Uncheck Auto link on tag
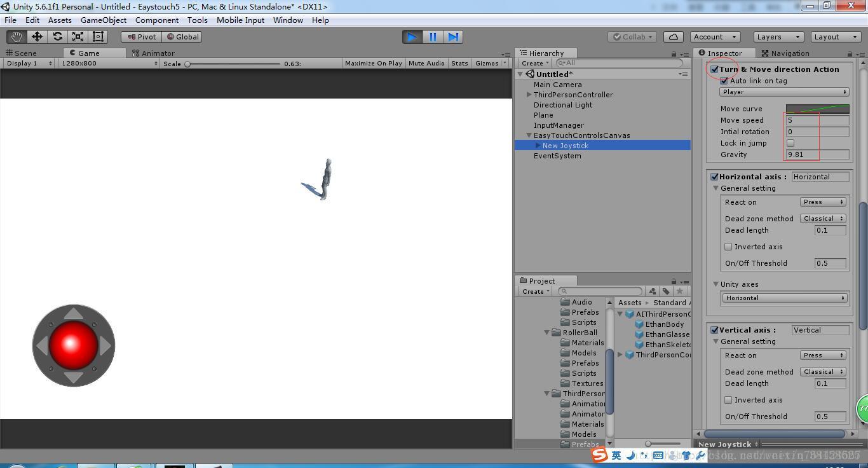Viewport: 868px width, 468px height. coord(724,81)
